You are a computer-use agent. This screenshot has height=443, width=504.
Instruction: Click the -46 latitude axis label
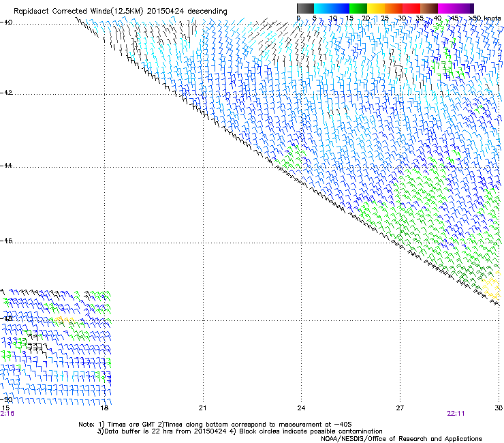coord(6,241)
